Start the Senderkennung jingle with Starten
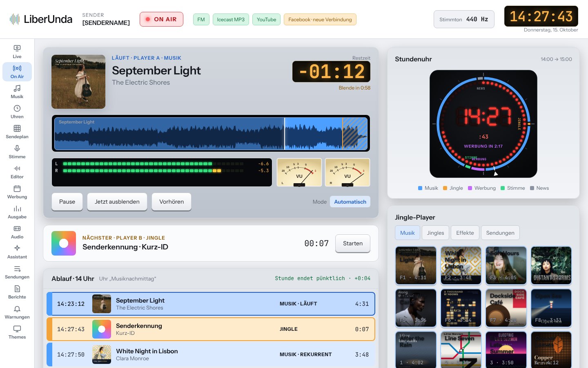Image resolution: width=588 pixels, height=368 pixels. [x=353, y=243]
